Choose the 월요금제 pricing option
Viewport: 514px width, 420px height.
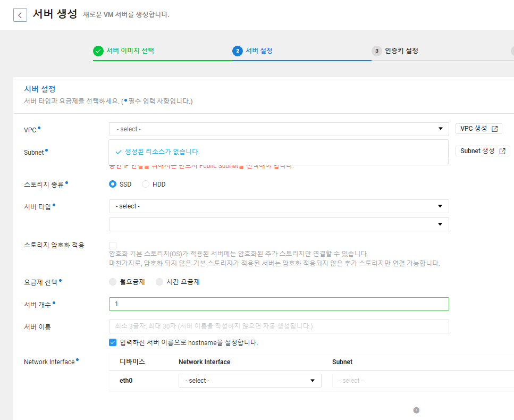pos(113,282)
